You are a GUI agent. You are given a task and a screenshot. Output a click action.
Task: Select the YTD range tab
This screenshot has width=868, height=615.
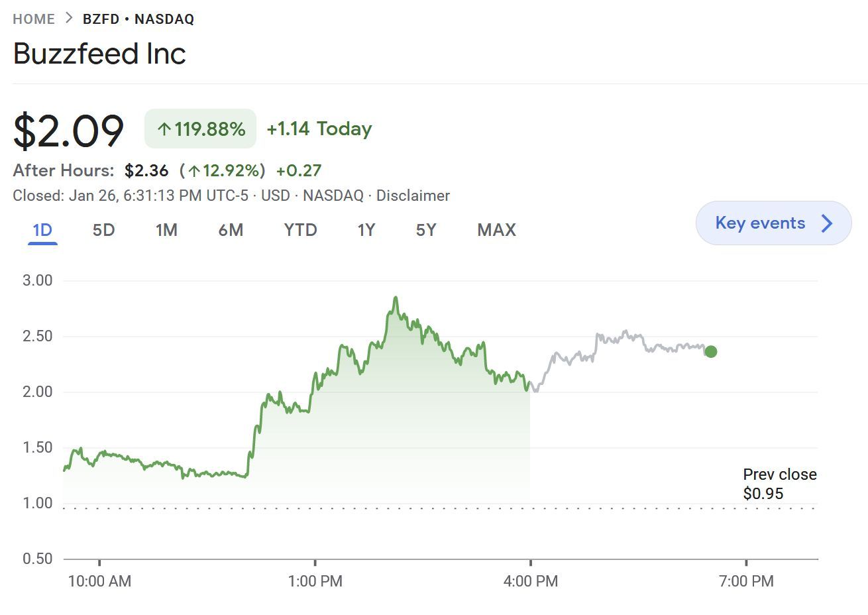[x=300, y=230]
